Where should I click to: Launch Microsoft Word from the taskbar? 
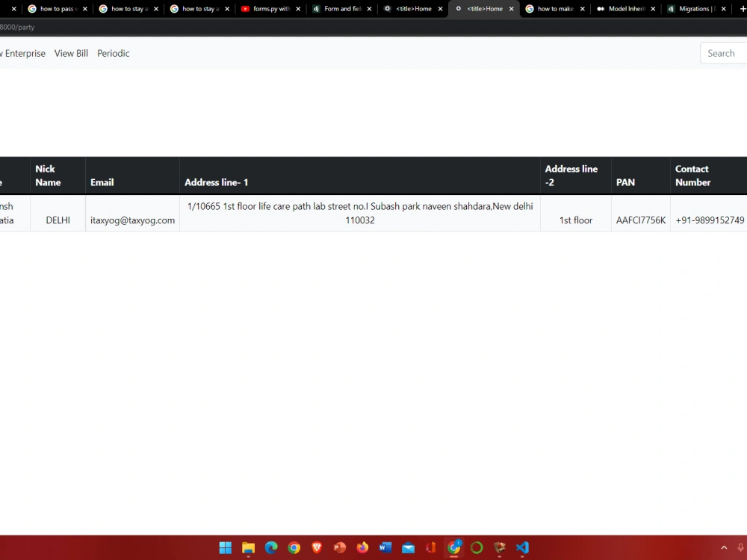coord(385,547)
